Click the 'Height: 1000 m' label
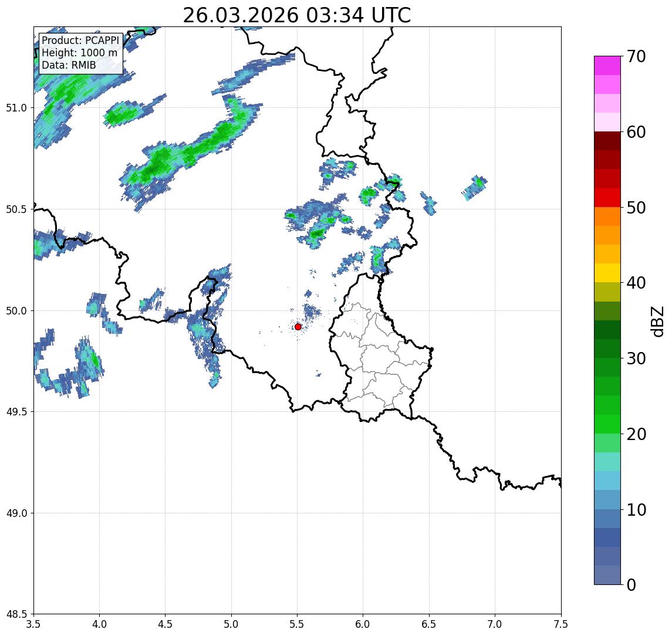 79,53
